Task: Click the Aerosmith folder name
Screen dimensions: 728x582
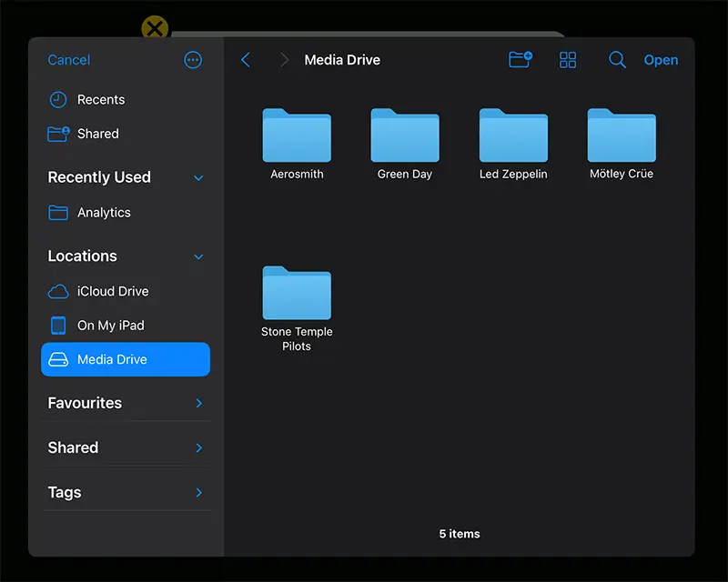Action: pyautogui.click(x=297, y=174)
